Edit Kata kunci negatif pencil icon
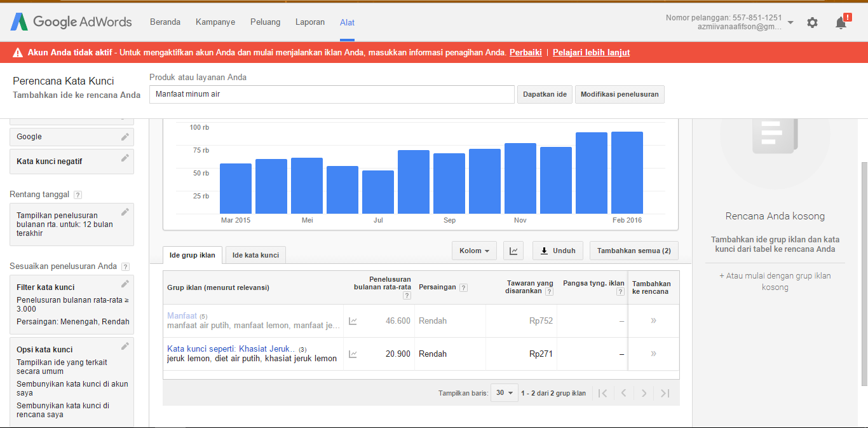This screenshot has width=868, height=428. click(125, 158)
